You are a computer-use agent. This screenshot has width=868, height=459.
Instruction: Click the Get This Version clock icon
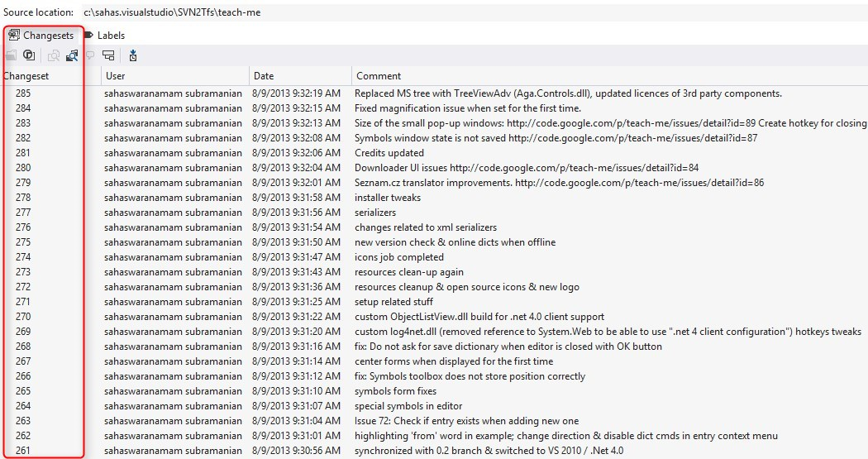(133, 55)
